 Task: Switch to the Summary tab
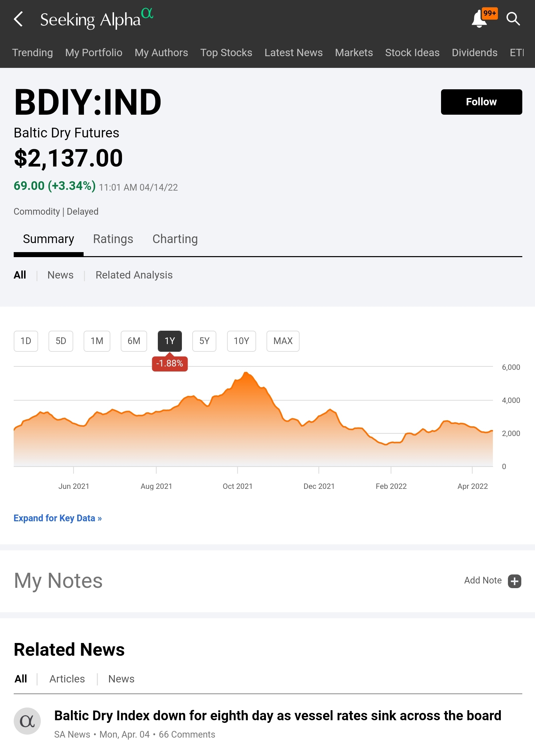coord(48,239)
